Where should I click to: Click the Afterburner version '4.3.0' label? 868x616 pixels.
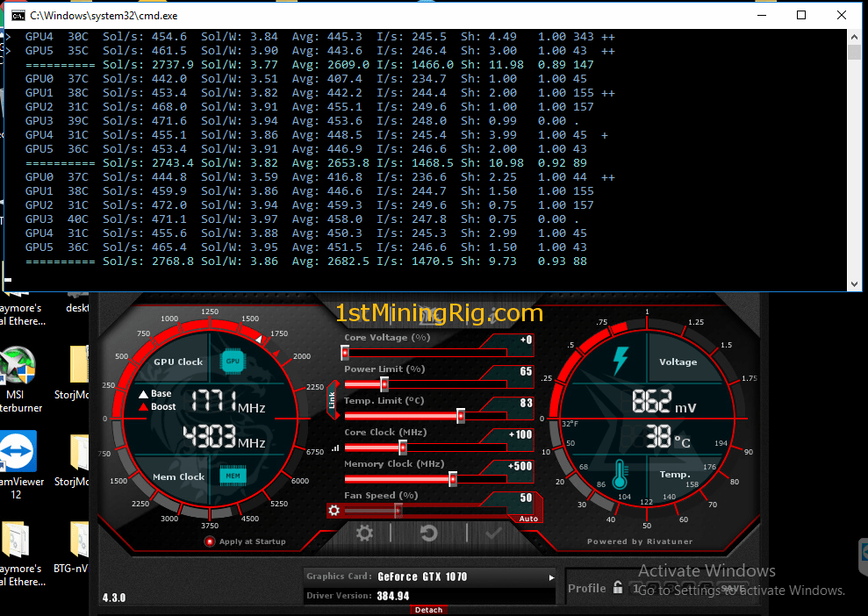(114, 598)
